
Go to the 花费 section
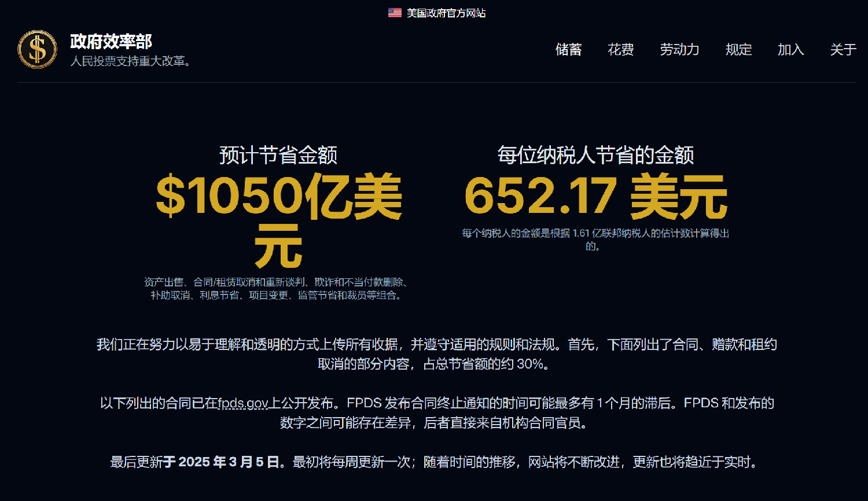tap(620, 50)
